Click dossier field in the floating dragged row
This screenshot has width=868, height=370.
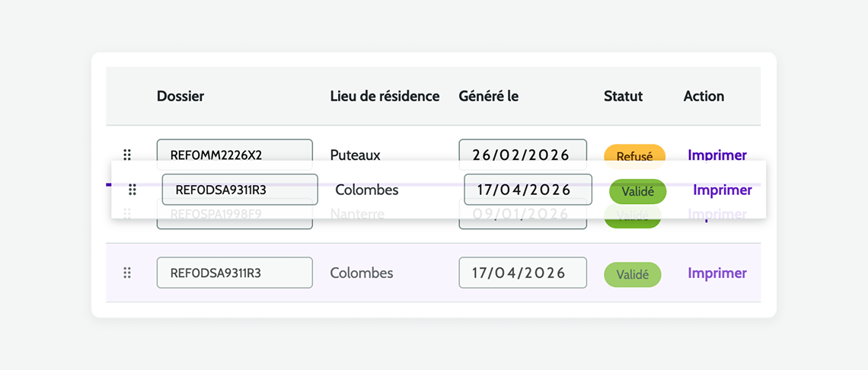coord(240,190)
